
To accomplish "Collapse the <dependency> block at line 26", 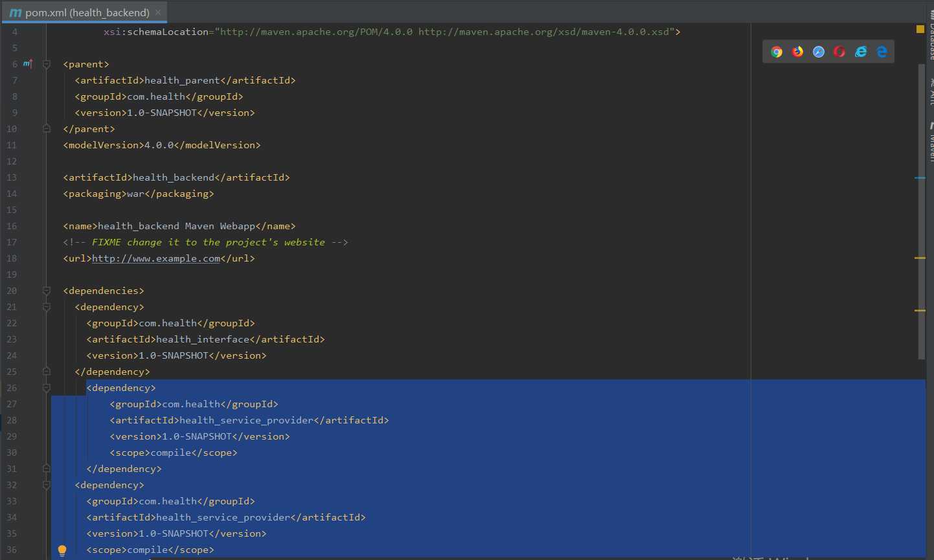I will (x=47, y=388).
